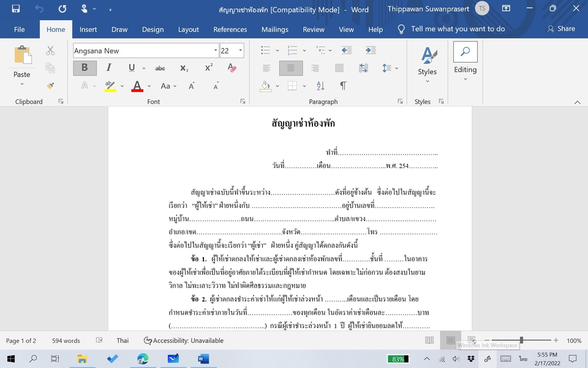The height and width of the screenshot is (368, 588).
Task: Switch to the Design tab
Action: [x=153, y=29]
